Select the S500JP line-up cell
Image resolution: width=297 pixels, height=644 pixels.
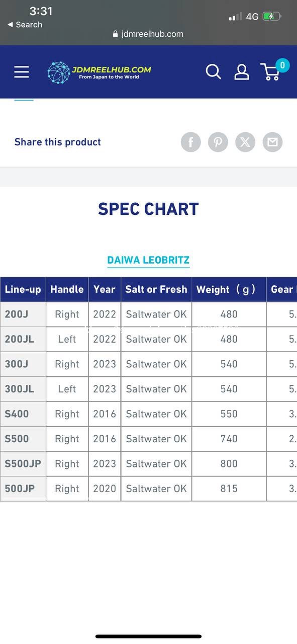23,464
